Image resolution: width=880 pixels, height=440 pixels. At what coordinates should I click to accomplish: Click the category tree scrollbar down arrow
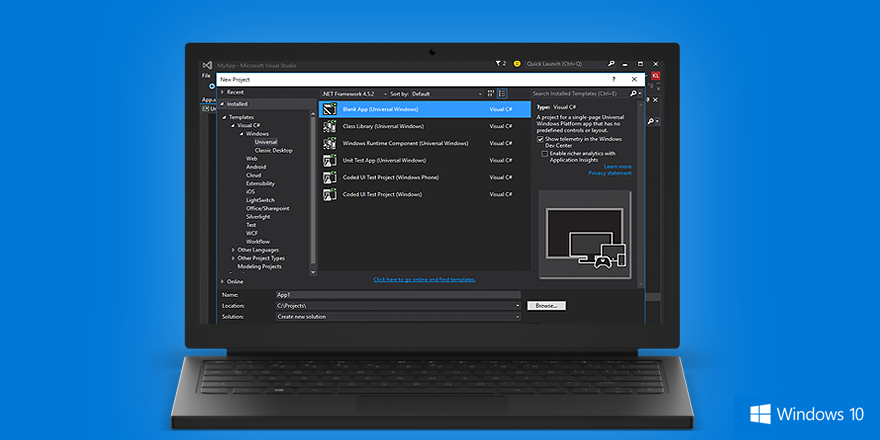click(313, 272)
